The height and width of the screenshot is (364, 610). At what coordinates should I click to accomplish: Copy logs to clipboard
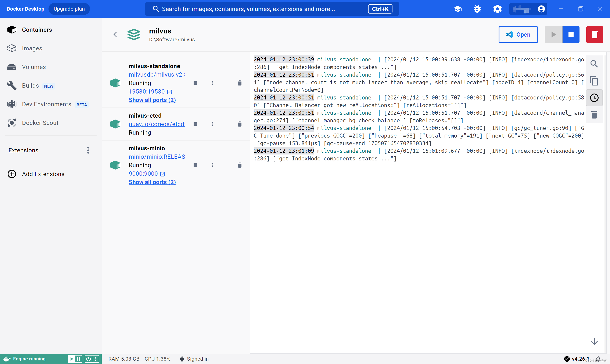594,81
